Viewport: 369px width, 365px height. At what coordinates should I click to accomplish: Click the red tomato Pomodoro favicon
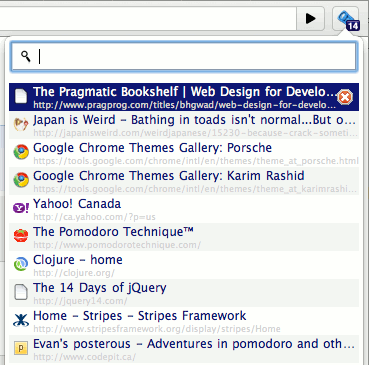point(21,236)
